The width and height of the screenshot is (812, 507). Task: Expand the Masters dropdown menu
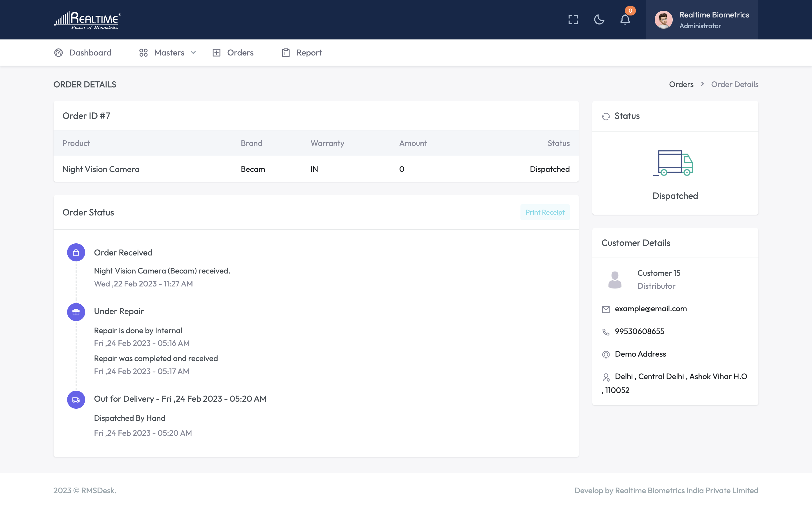pos(169,53)
